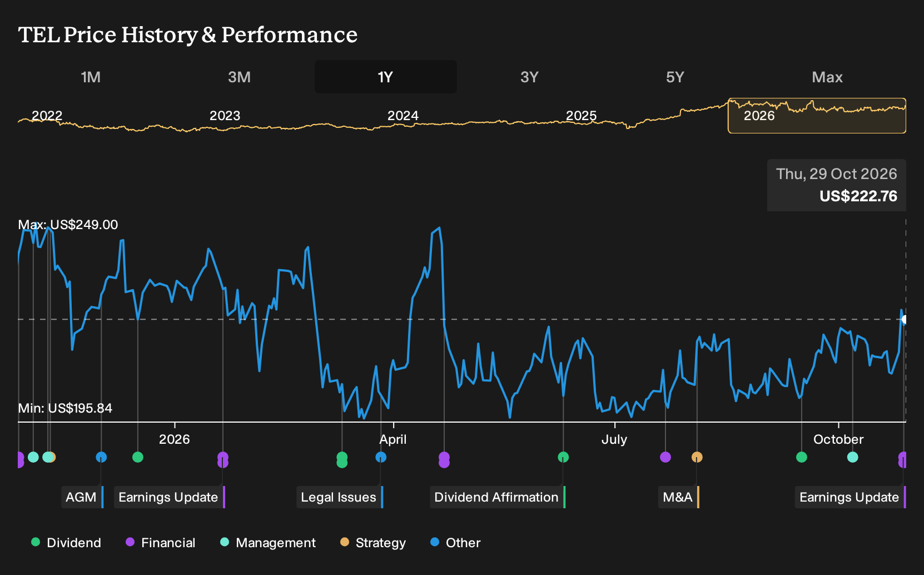Toggle the Strategy legend filter
Screen dimensions: 924x575
373,543
